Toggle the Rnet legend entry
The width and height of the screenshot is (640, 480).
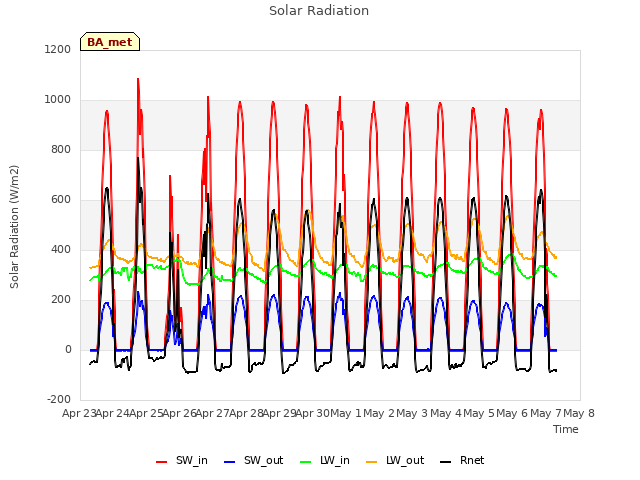[x=462, y=460]
